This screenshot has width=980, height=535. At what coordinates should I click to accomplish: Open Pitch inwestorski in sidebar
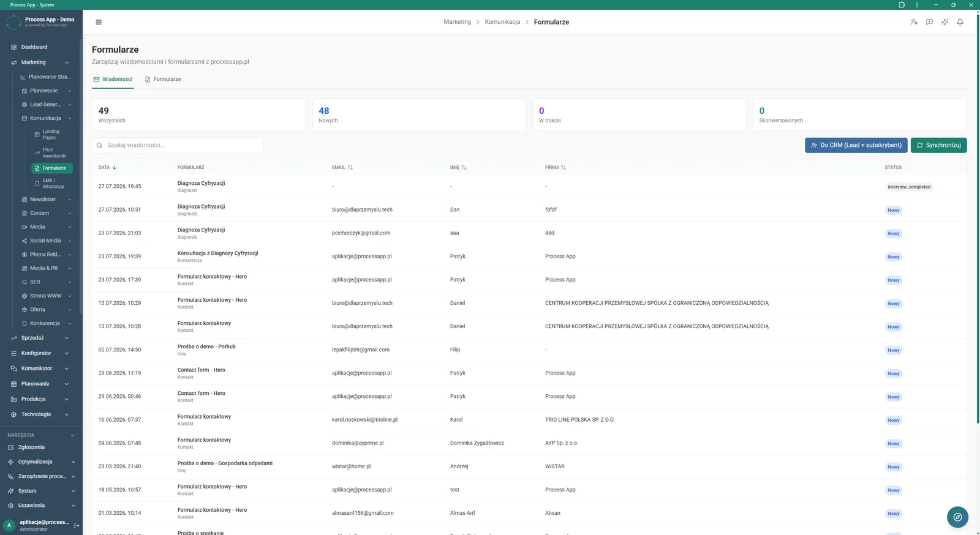click(51, 153)
